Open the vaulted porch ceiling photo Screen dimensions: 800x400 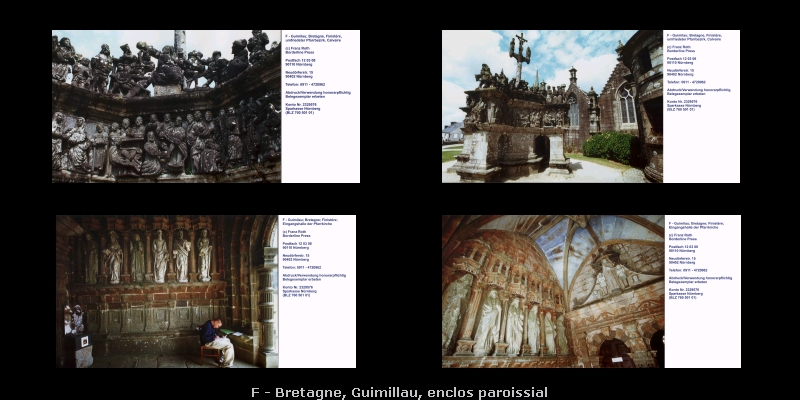(554, 291)
